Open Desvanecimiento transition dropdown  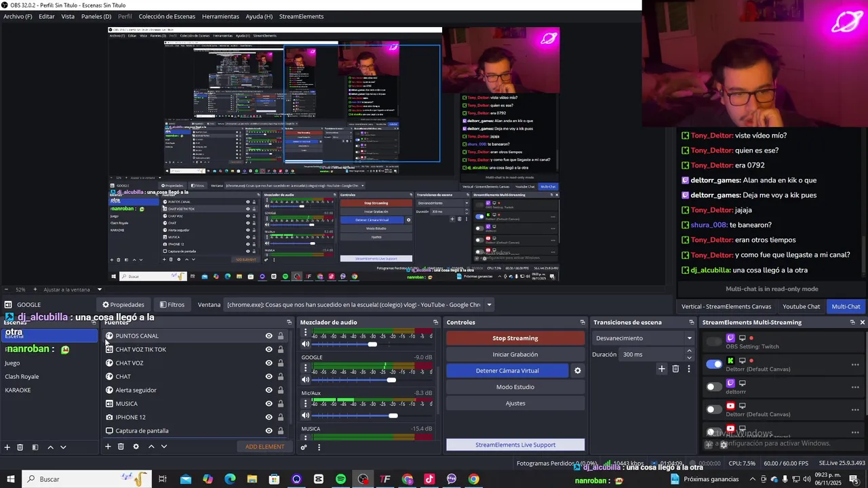pos(643,338)
